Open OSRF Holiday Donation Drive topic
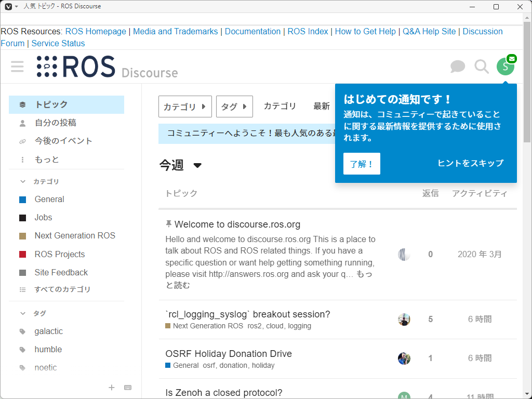 pyautogui.click(x=229, y=353)
